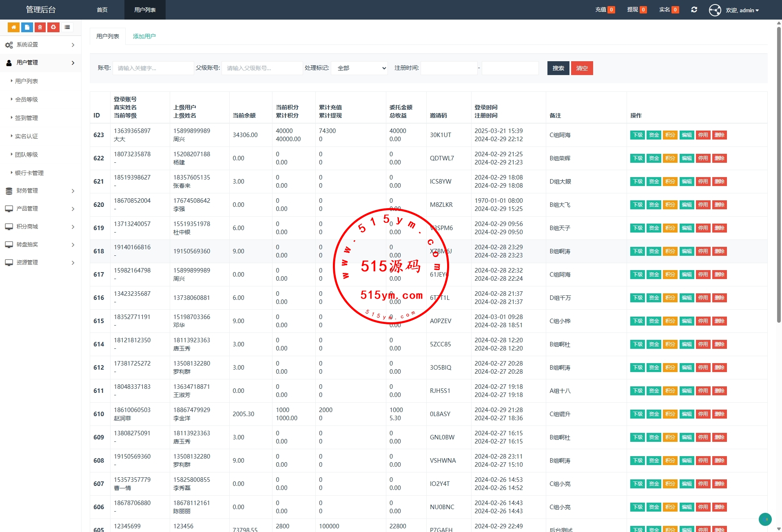Click the red 清空 clear button

point(582,68)
